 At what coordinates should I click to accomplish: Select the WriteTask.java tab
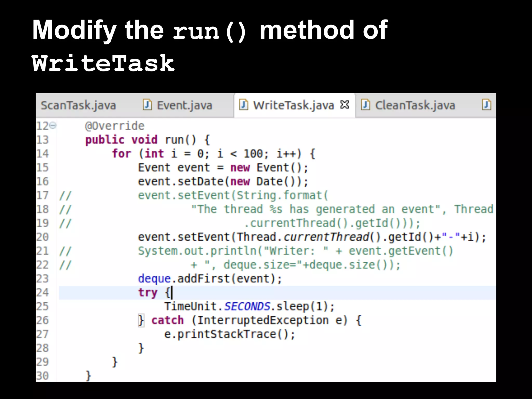[x=293, y=105]
